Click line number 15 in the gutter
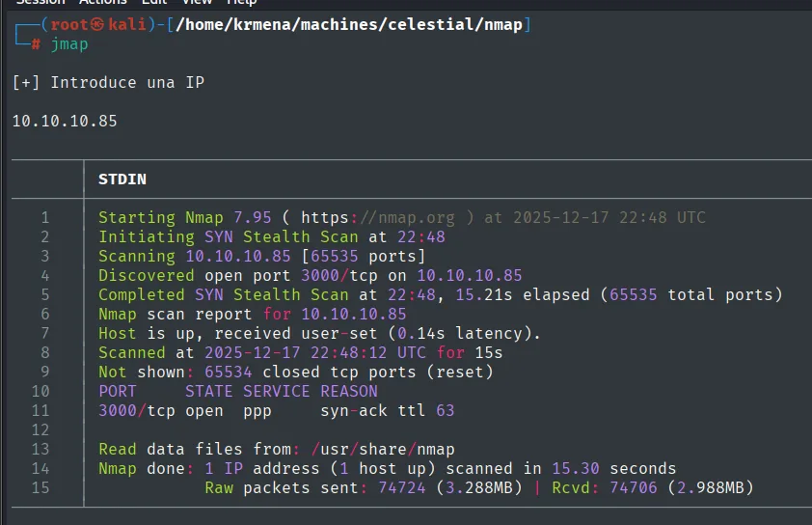This screenshot has height=525, width=812. coord(41,487)
